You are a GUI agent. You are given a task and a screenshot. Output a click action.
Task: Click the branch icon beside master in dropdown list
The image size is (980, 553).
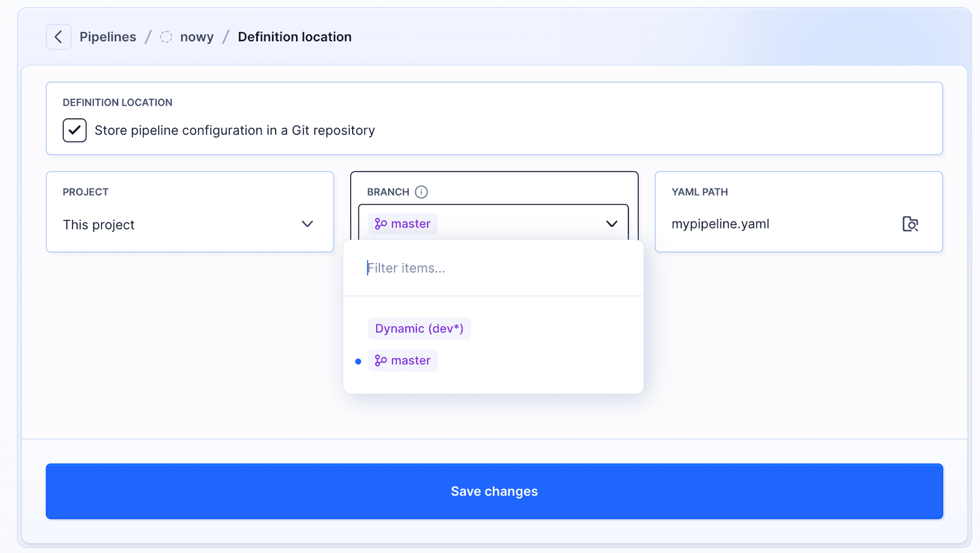381,360
